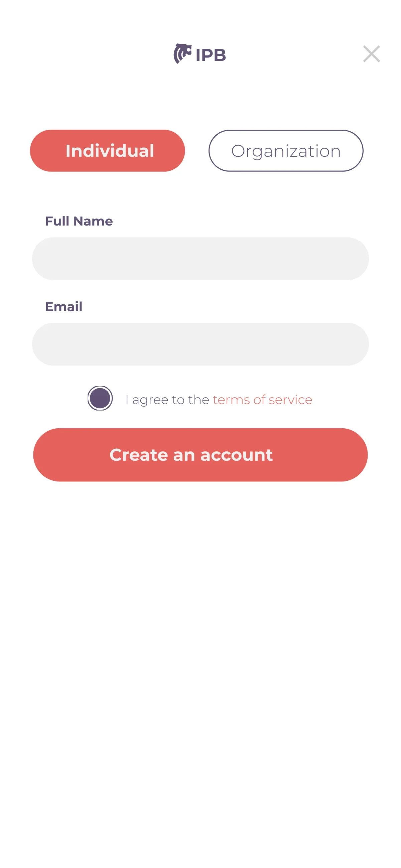Image resolution: width=401 pixels, height=868 pixels.
Task: Uncheck the purple circular agreement toggle
Action: click(x=100, y=398)
